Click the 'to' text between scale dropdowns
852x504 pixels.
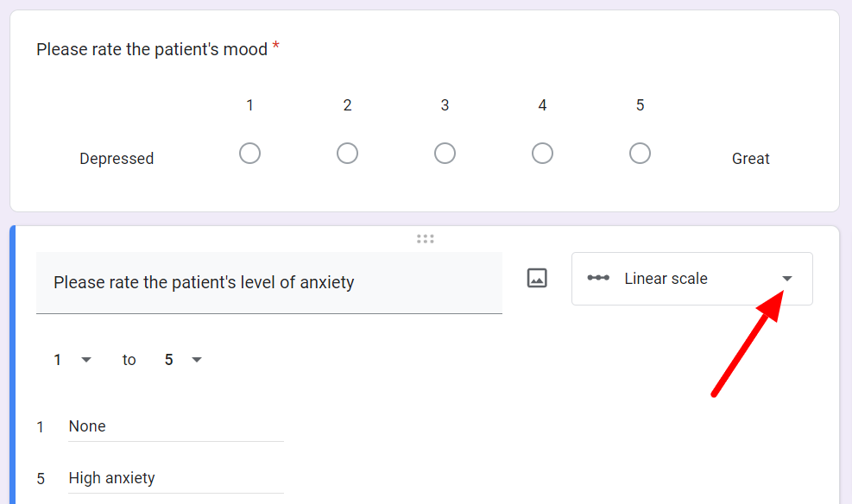pos(129,360)
